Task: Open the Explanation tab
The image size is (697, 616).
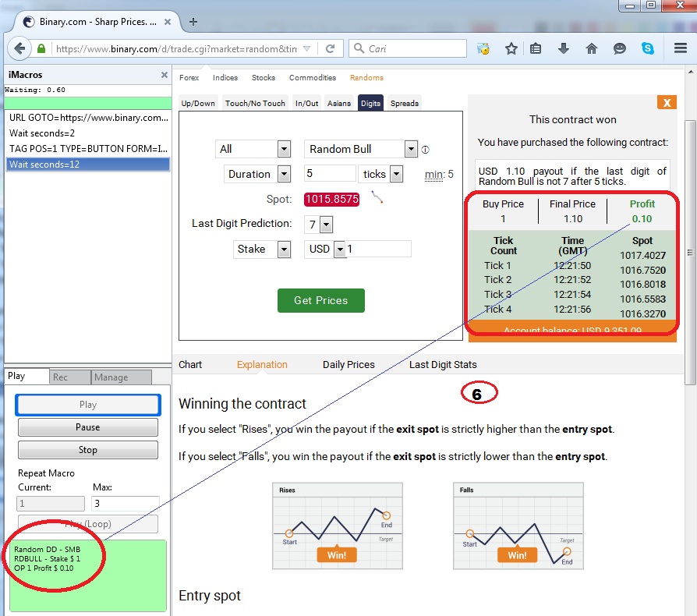Action: [262, 365]
